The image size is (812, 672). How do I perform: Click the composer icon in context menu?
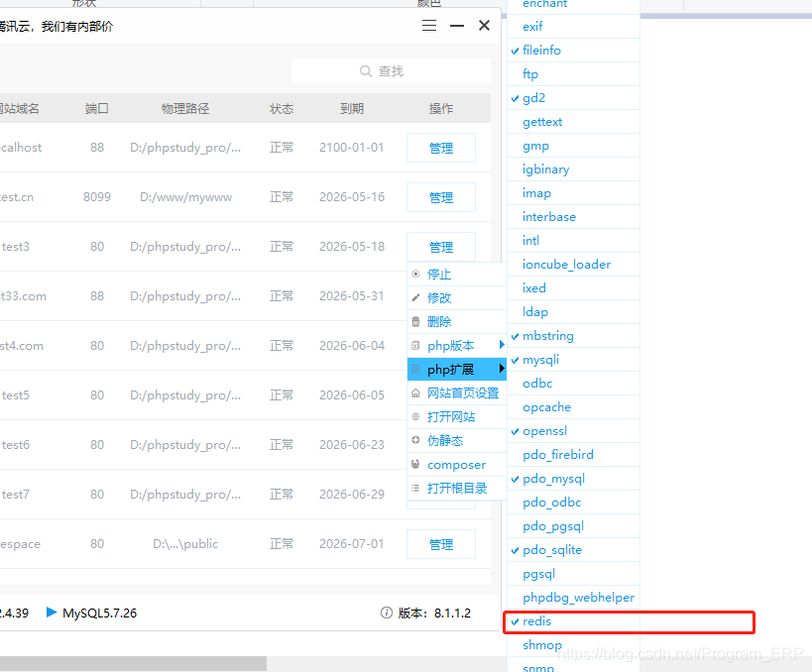(x=415, y=465)
